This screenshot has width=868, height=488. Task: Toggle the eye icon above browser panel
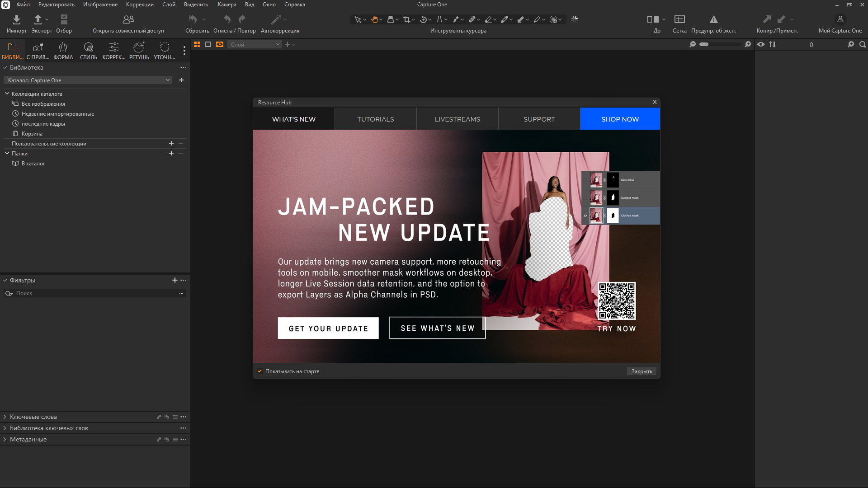[x=761, y=44]
